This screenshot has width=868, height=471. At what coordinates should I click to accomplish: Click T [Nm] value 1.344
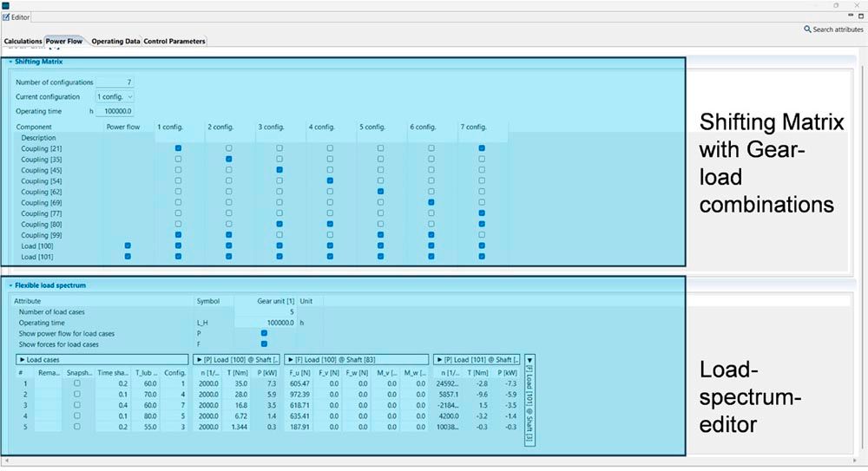tap(240, 427)
